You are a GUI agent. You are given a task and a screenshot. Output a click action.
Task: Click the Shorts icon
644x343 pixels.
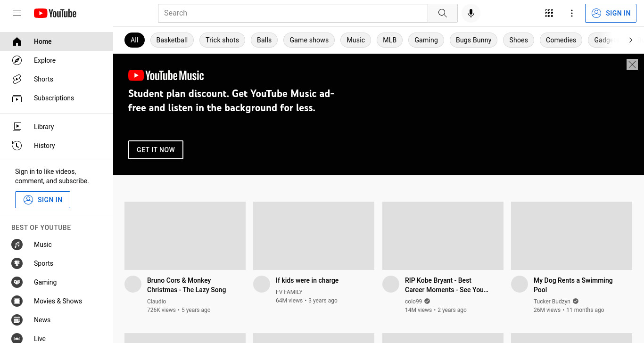click(17, 79)
